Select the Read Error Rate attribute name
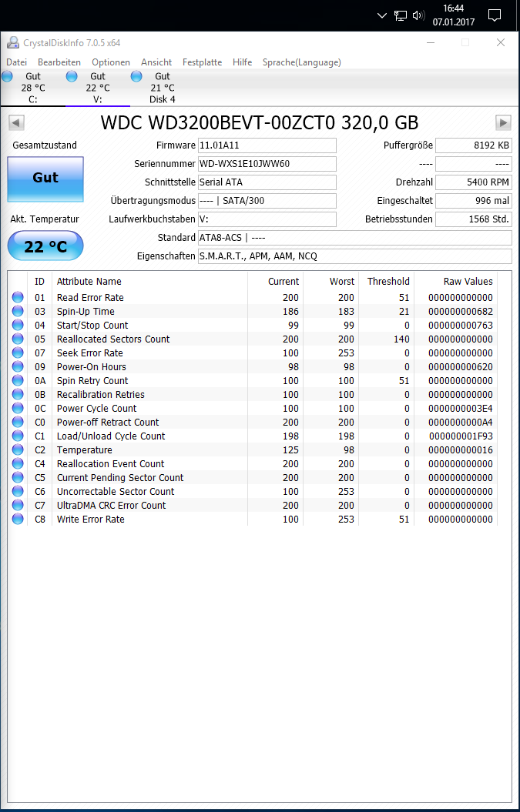The image size is (520, 812). pos(90,297)
